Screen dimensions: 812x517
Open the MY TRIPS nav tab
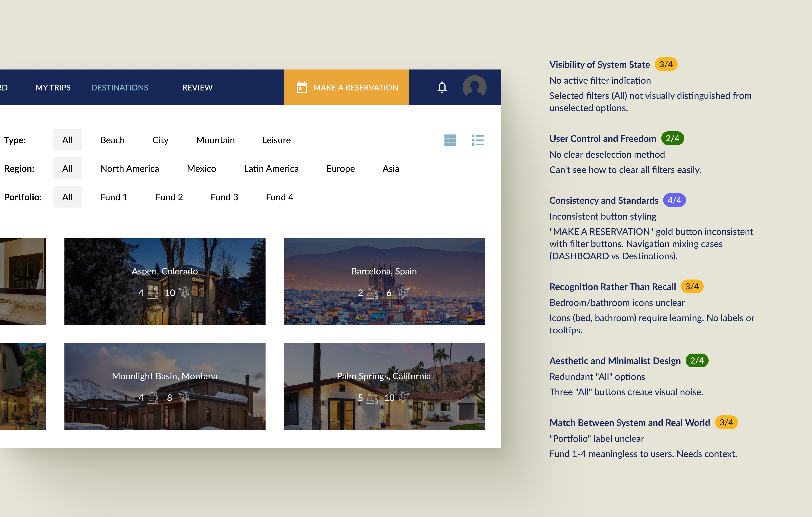(53, 87)
